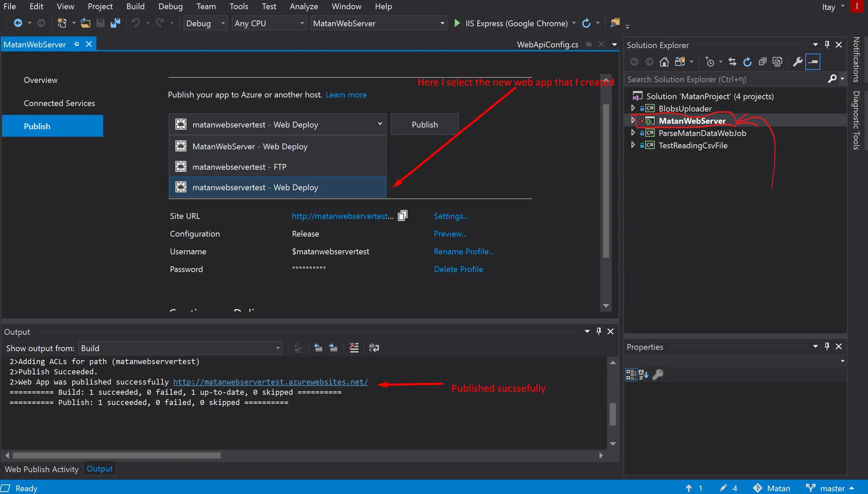
Task: Click the Search Solution Explorer field
Action: tap(726, 79)
